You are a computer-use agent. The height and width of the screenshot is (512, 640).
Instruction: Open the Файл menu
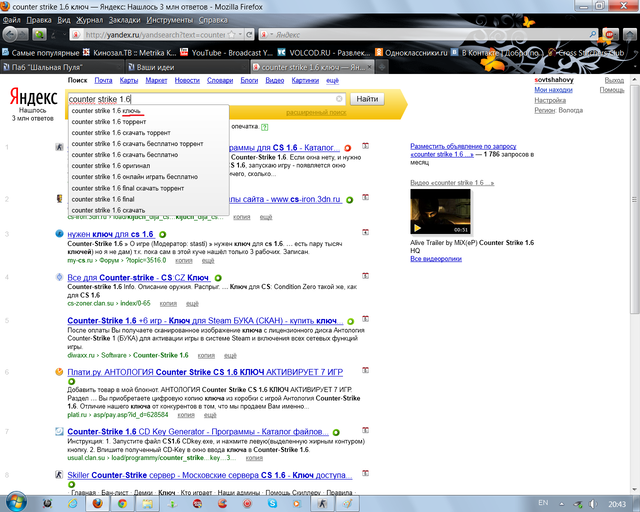point(11,20)
